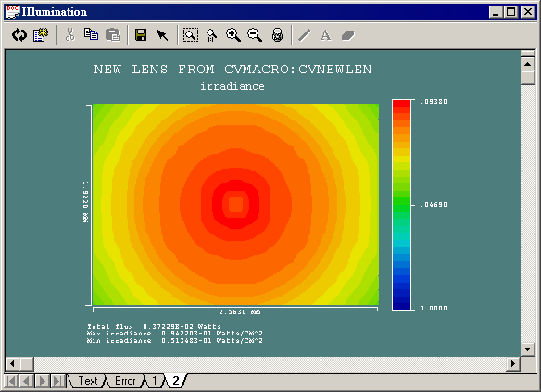Screen dimensions: 541x392
Task: Click the copy pages icon
Action: (91, 34)
